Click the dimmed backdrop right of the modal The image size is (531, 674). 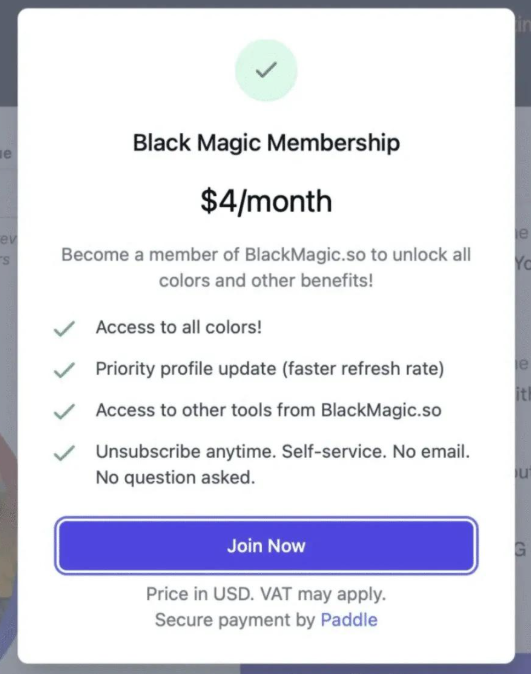[x=523, y=344]
